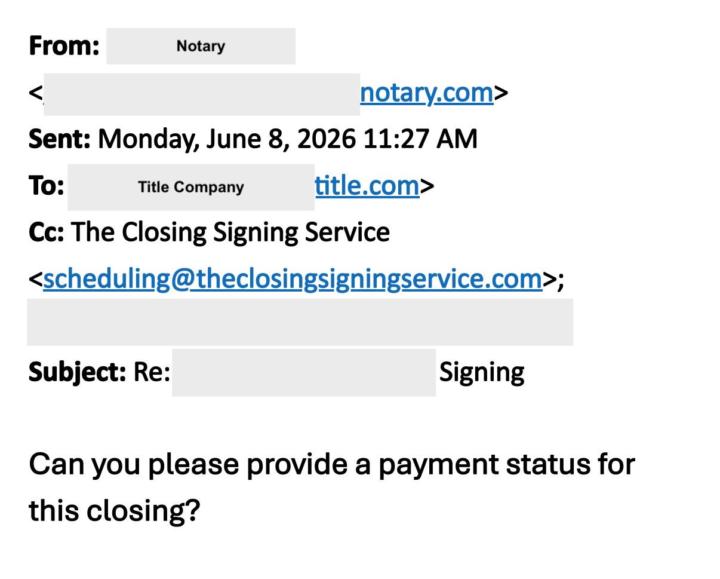
Task: Click the bold Sent: header label
Action: 60,139
